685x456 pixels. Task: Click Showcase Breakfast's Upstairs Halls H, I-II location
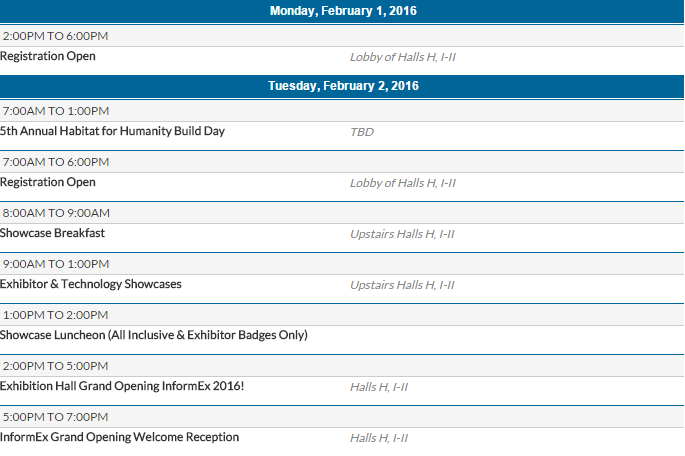(402, 234)
